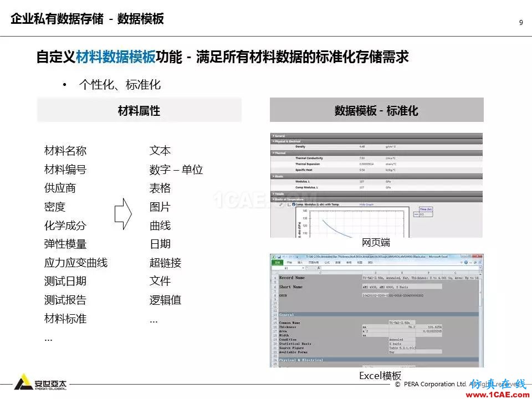The image size is (532, 399).
Task: Click the 数字 – 单位 data type item
Action: [176, 170]
